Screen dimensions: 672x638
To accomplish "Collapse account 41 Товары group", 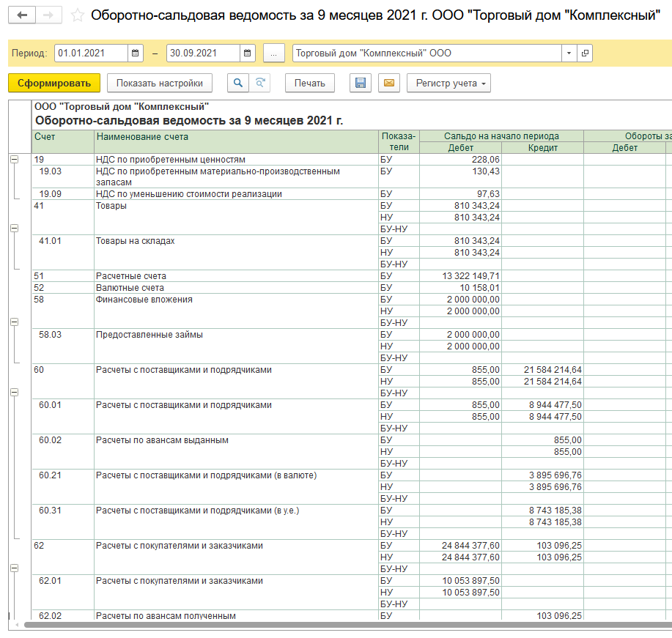I will pyautogui.click(x=14, y=229).
